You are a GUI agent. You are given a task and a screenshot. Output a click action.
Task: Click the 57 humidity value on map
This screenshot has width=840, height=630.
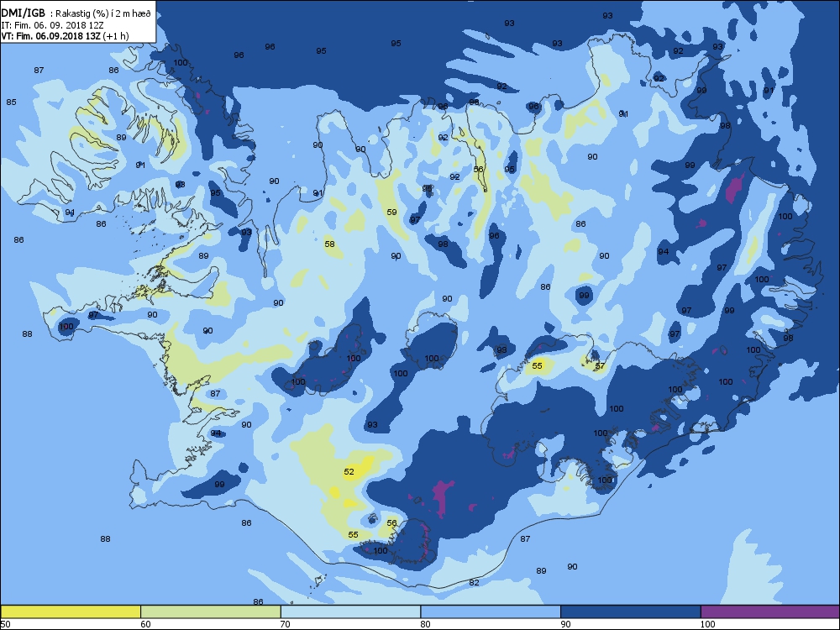600,366
